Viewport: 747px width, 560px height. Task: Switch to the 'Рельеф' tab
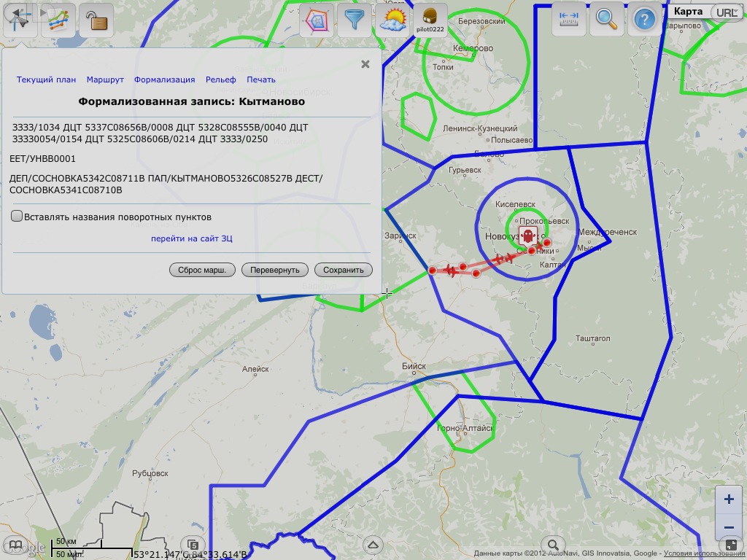[x=220, y=79]
